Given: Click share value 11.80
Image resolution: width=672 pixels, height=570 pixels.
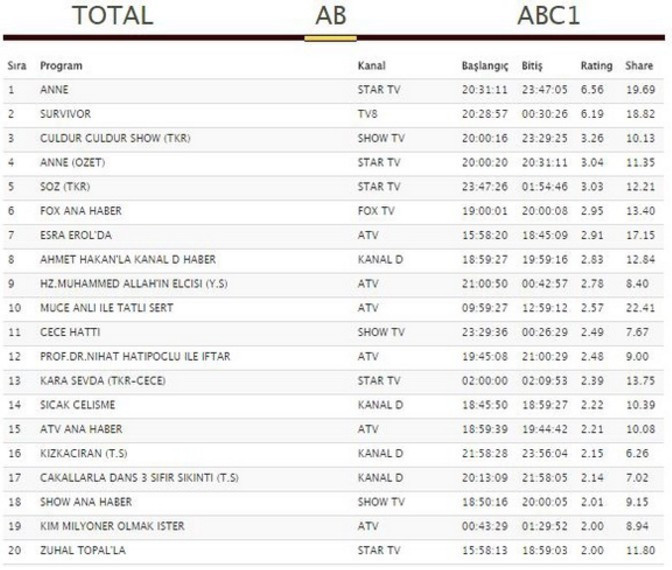Looking at the screenshot, I should click(x=640, y=550).
